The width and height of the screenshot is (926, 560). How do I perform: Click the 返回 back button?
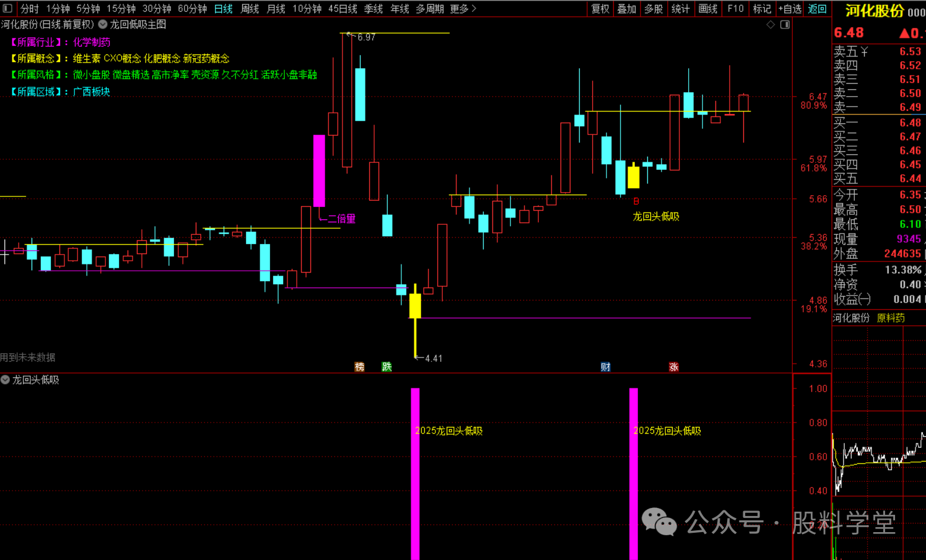tap(817, 9)
